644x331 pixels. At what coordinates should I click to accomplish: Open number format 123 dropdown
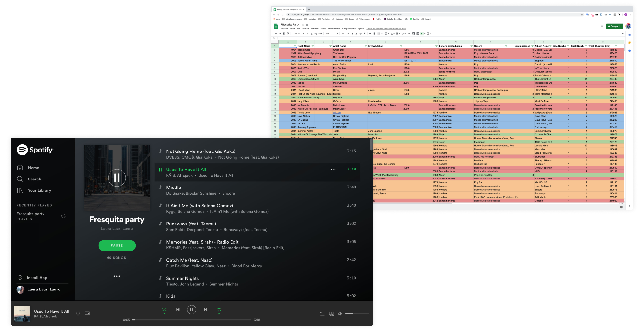point(320,33)
